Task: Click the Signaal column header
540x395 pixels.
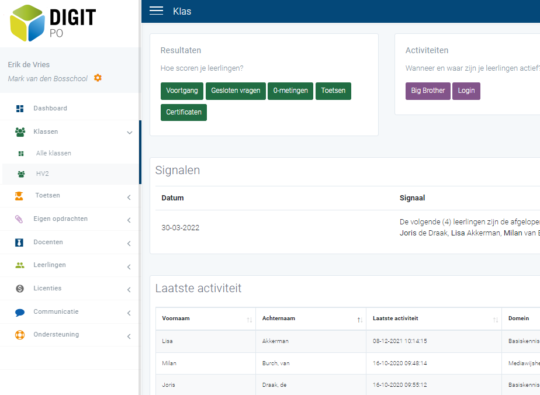Action: (x=412, y=198)
